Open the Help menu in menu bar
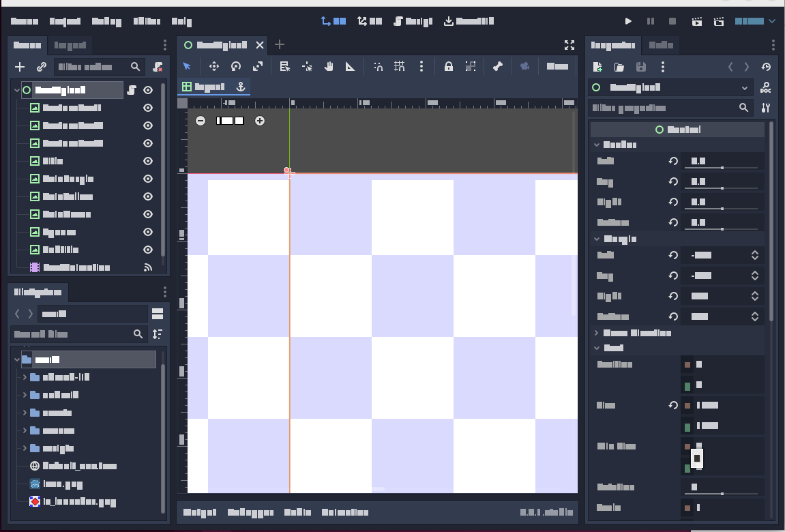 181,21
